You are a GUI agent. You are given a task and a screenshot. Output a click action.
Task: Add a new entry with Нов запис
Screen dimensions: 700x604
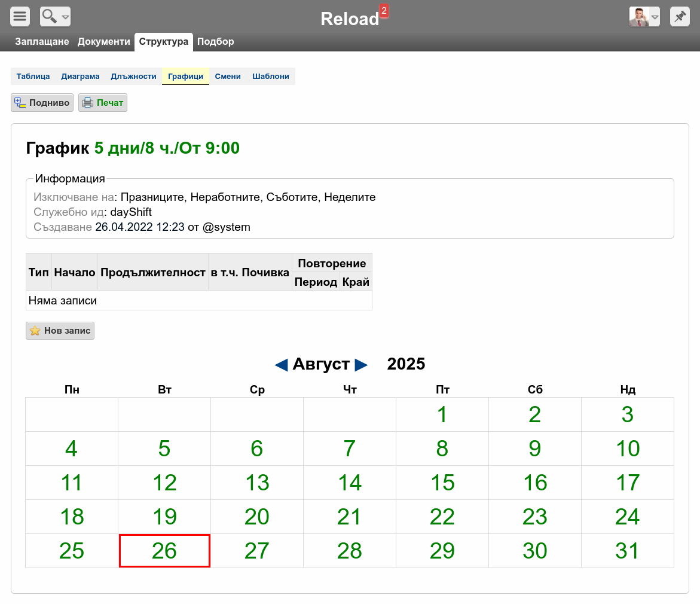click(60, 331)
